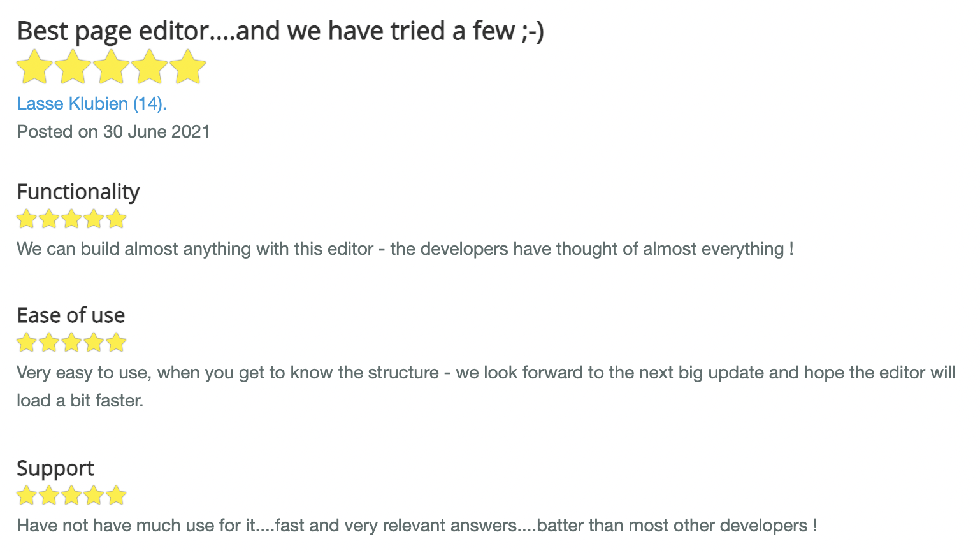
Task: Open Lasse Klubien's reviewer profile link
Action: 92,104
